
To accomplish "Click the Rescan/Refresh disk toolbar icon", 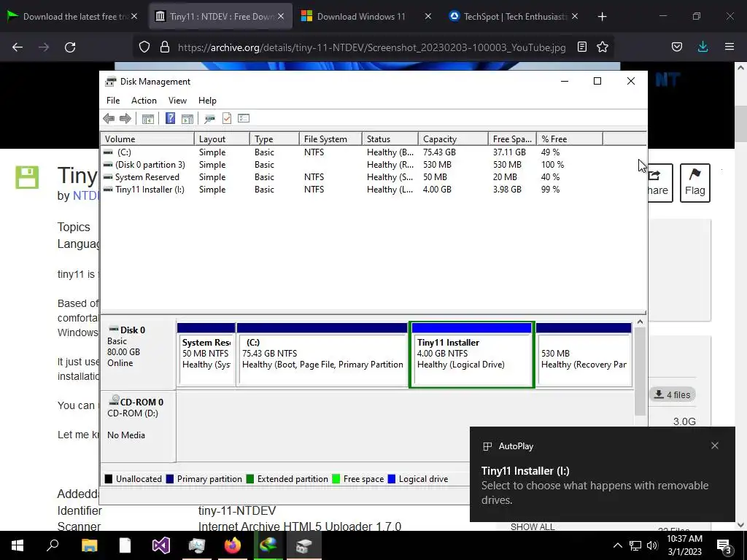I will pos(209,119).
